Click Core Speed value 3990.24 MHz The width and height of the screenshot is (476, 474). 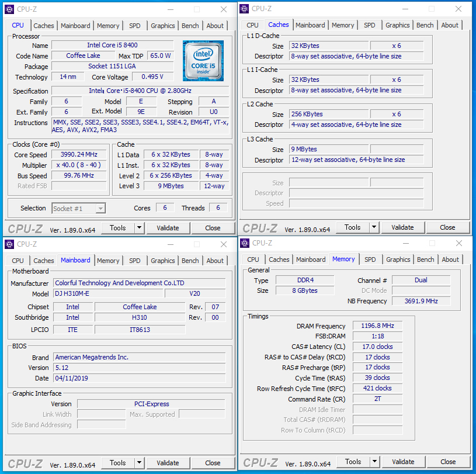79,154
